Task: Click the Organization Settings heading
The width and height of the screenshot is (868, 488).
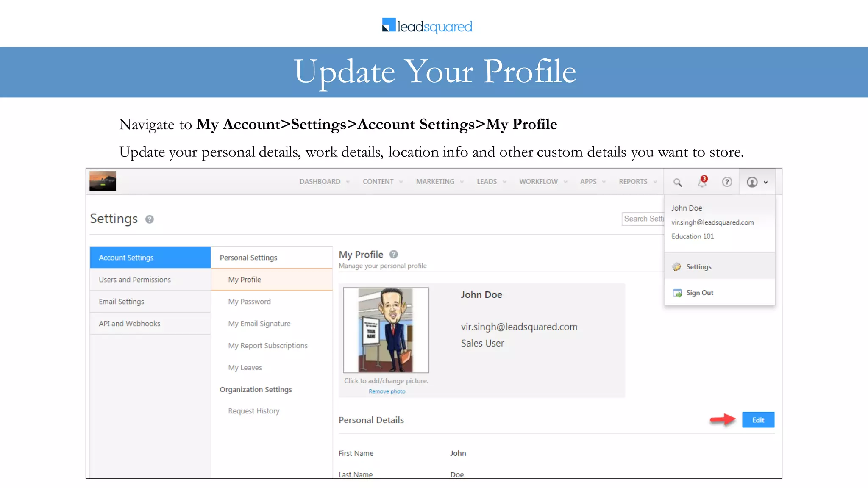Action: tap(256, 389)
